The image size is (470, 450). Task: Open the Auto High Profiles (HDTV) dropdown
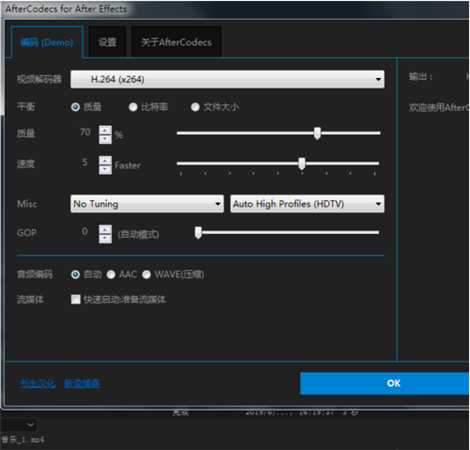(x=307, y=204)
